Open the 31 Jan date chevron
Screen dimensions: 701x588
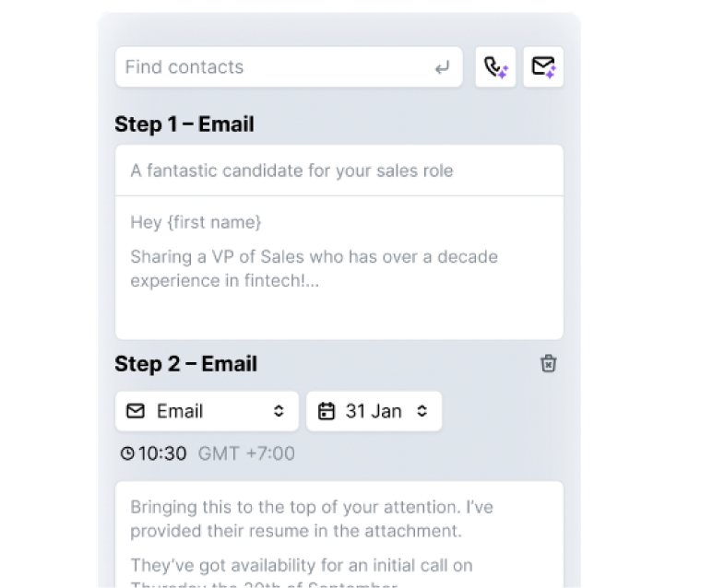422,411
